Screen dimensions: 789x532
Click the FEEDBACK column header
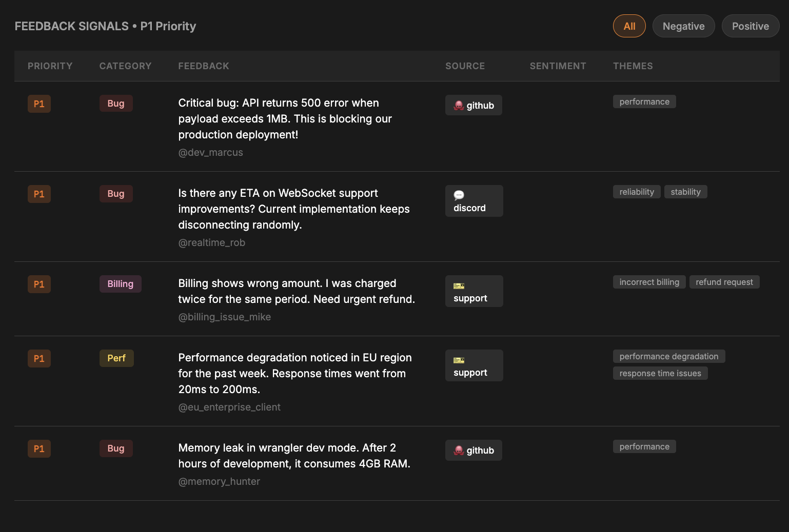click(204, 66)
